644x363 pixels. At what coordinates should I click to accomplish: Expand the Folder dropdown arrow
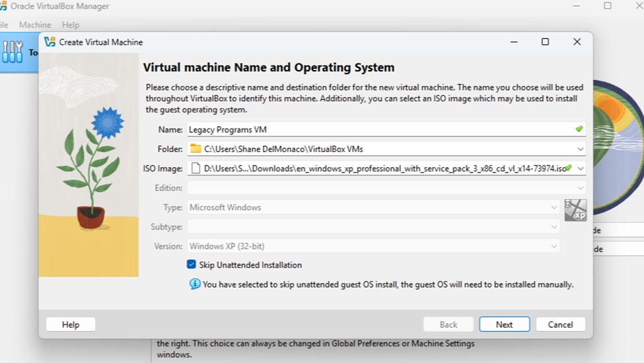(580, 149)
